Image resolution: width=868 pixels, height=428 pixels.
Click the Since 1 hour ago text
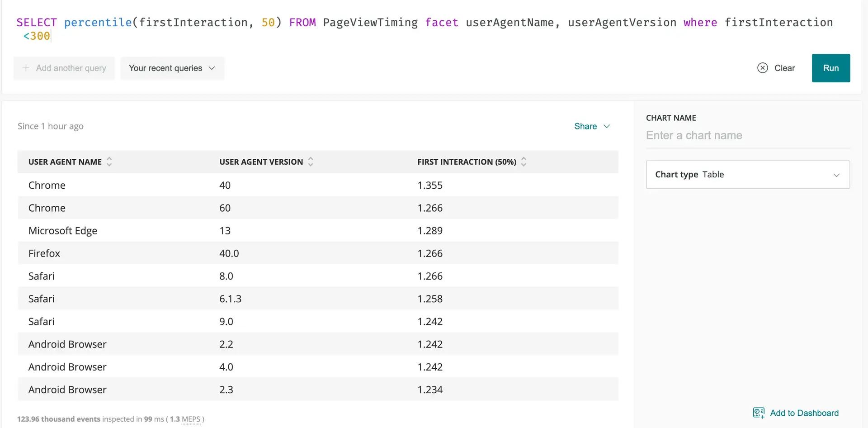(51, 126)
